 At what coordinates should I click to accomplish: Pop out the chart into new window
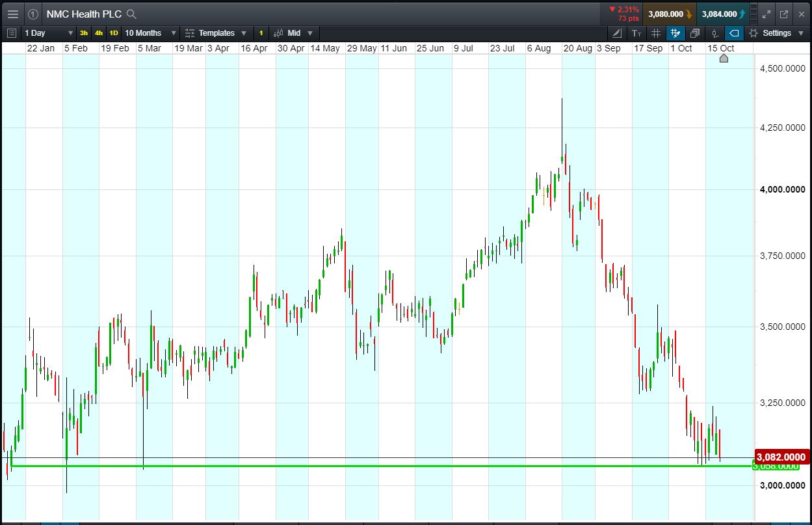coord(784,14)
